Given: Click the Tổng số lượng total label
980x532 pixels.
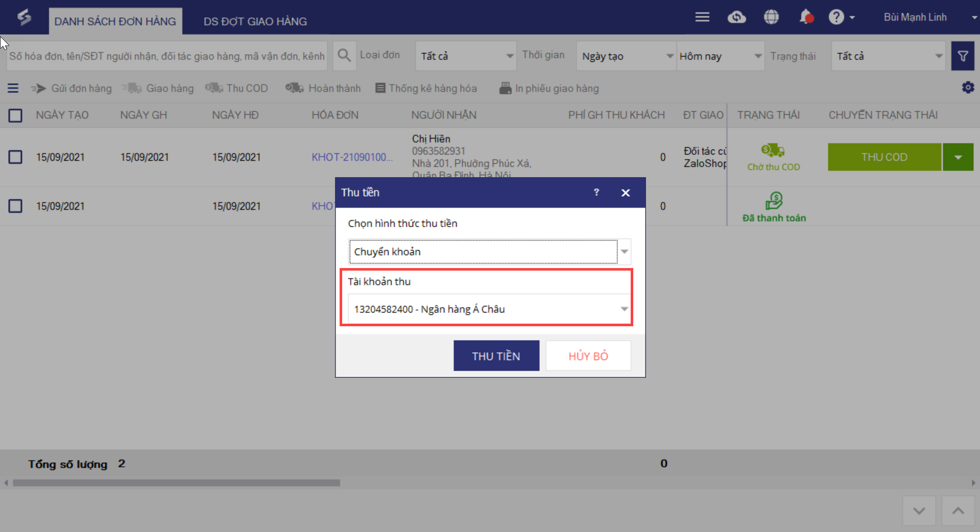Looking at the screenshot, I should (68, 464).
